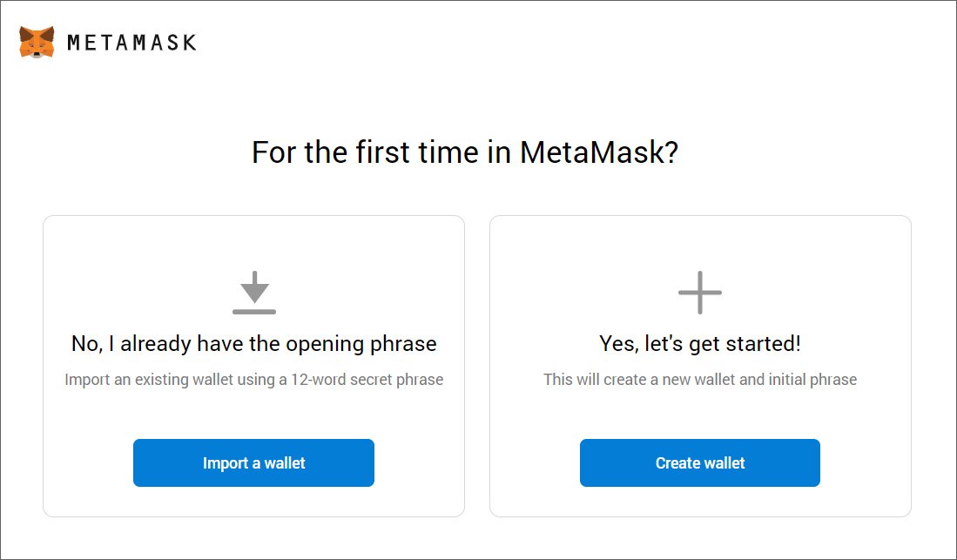Click the downward arrowhead of the import icon
957x560 pixels.
tap(254, 293)
